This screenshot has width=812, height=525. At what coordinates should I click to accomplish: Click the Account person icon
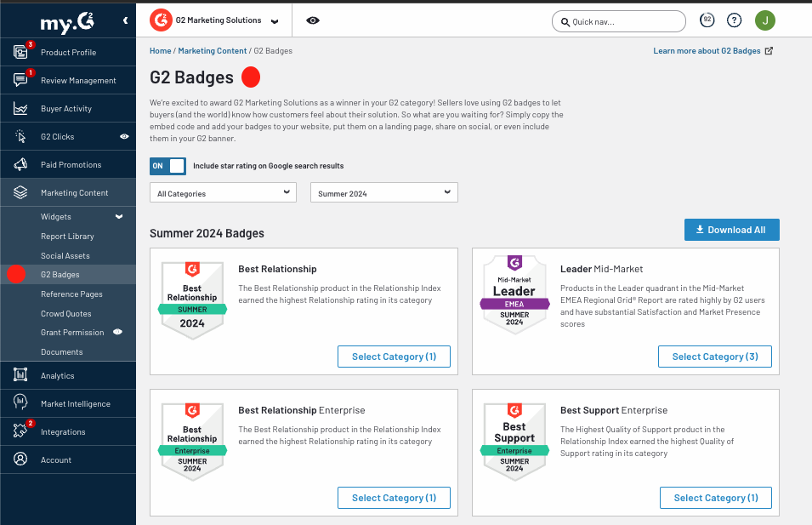[x=20, y=459]
